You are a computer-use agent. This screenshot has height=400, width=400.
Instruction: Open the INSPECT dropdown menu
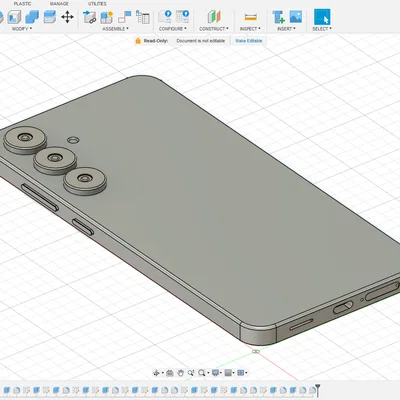250,29
